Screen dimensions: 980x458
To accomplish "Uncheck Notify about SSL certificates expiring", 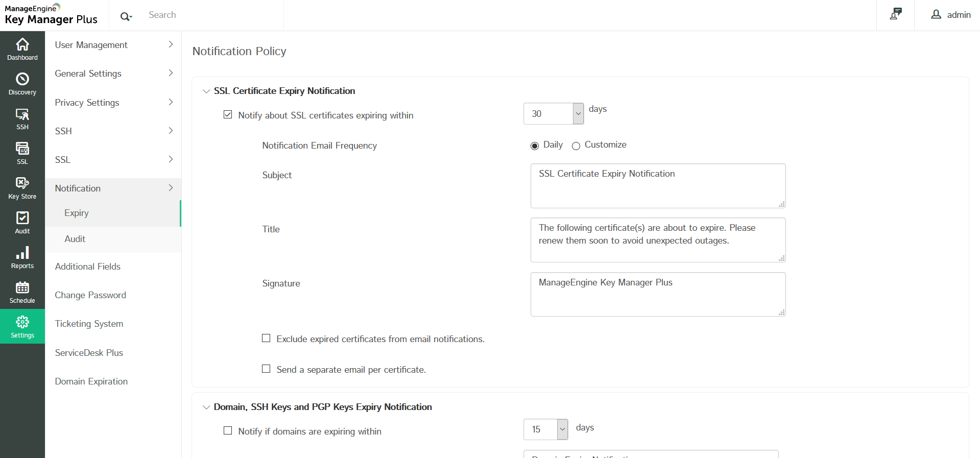I will pos(228,115).
